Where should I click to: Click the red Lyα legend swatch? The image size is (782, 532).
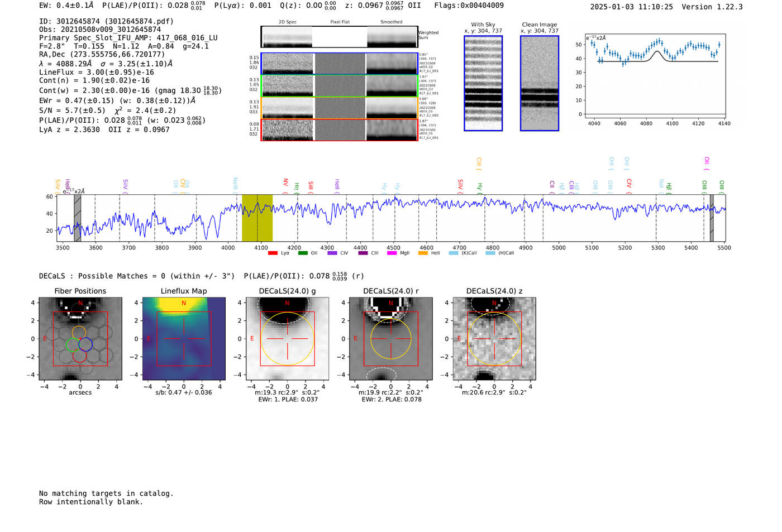point(273,253)
